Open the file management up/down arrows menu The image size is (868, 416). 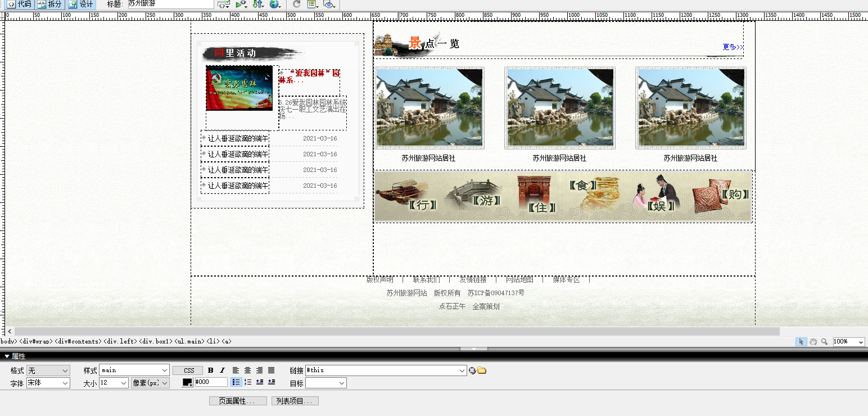259,4
